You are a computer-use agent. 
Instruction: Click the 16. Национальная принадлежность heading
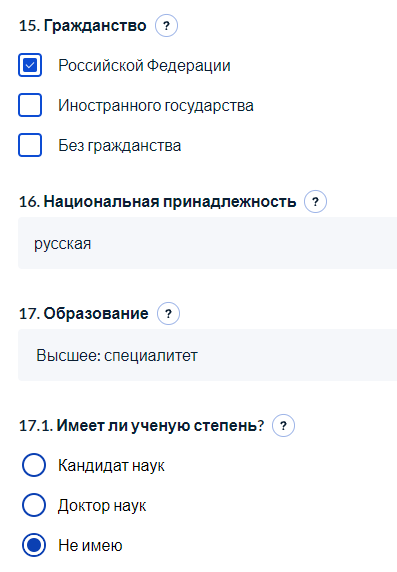[x=158, y=202]
